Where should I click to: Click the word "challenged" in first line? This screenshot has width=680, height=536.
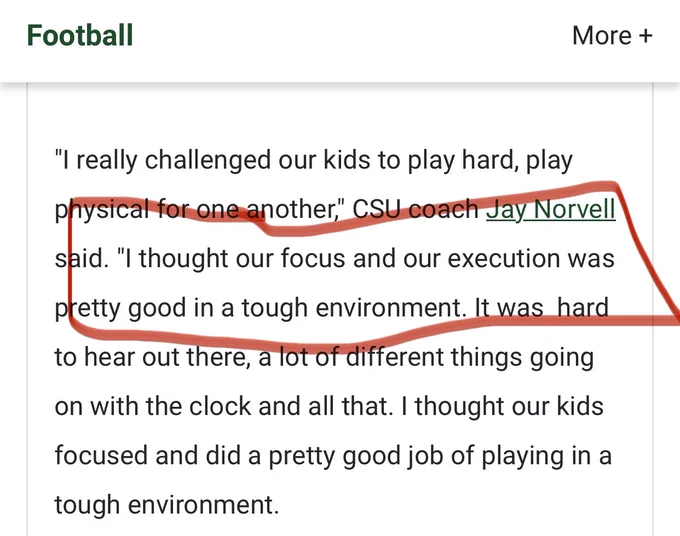208,160
